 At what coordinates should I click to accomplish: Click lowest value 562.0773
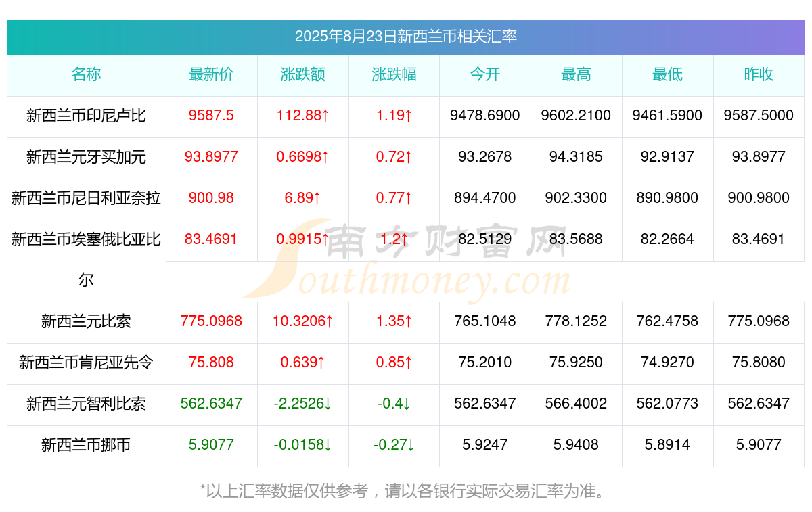(668, 404)
